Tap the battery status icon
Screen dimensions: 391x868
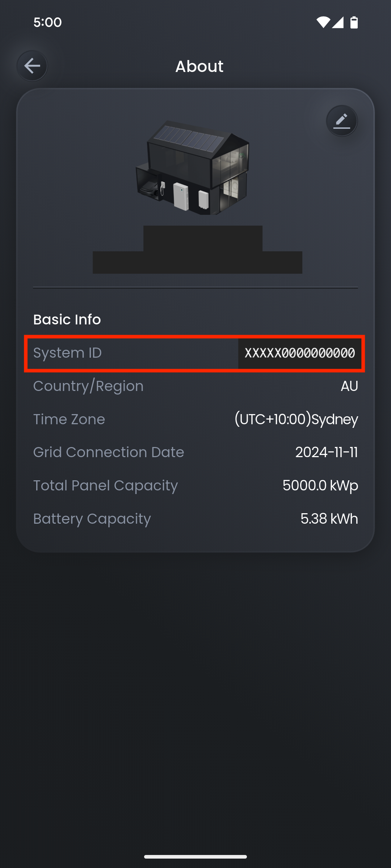pyautogui.click(x=354, y=22)
